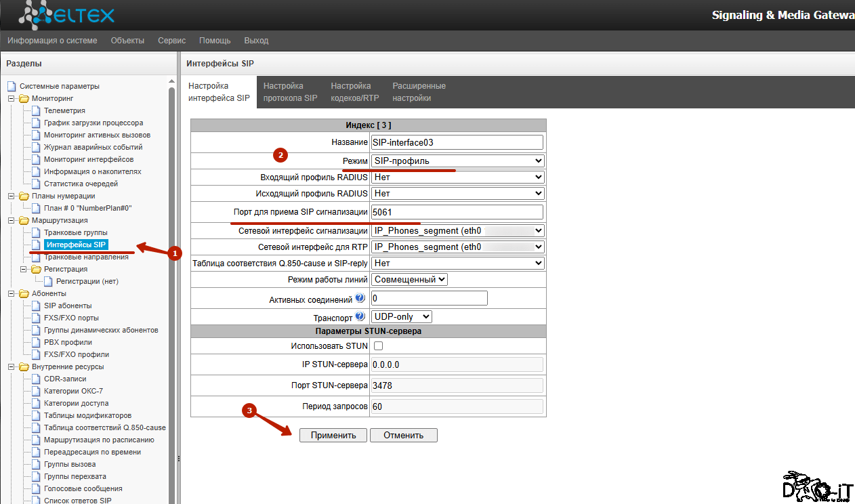855x504 pixels.
Task: Open the Объекты menu
Action: point(127,41)
